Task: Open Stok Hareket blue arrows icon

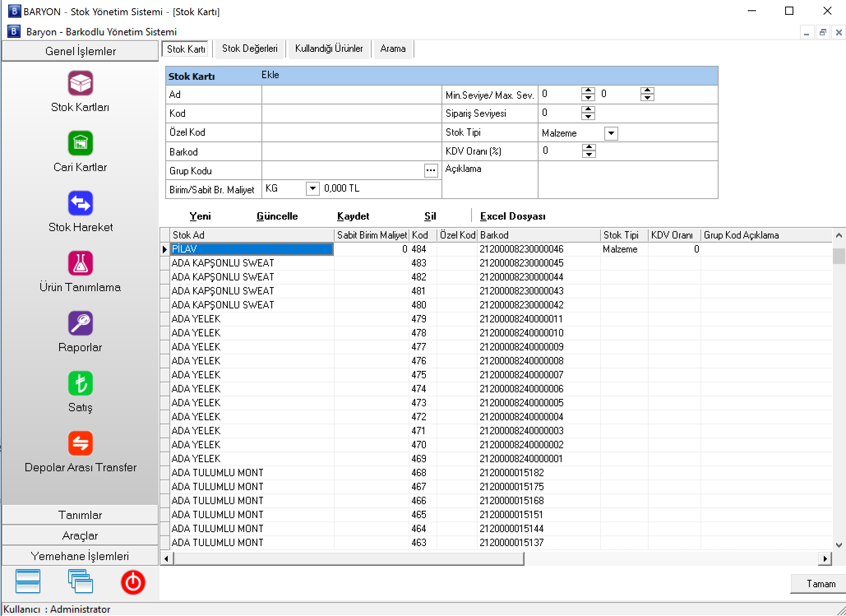Action: coord(81,203)
